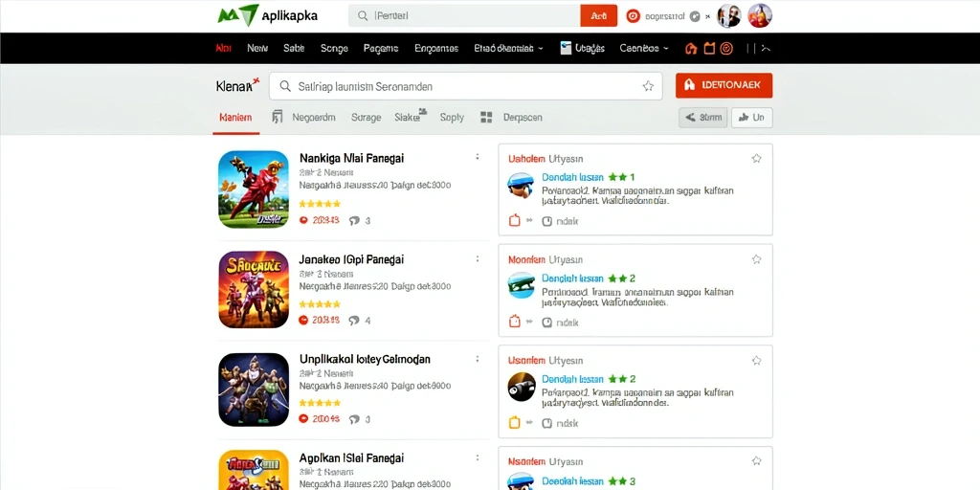This screenshot has width=980, height=490.
Task: Click the Satiriap search input field
Action: coord(466,86)
